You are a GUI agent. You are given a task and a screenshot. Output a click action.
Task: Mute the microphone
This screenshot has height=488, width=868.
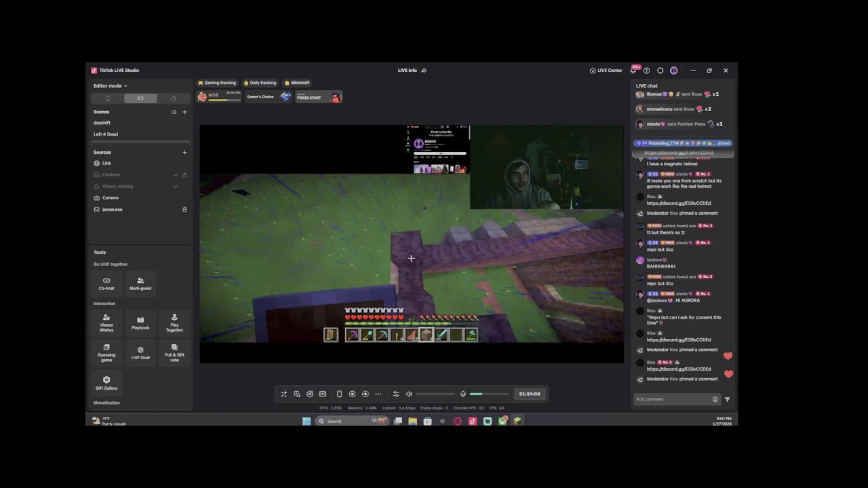click(x=463, y=394)
